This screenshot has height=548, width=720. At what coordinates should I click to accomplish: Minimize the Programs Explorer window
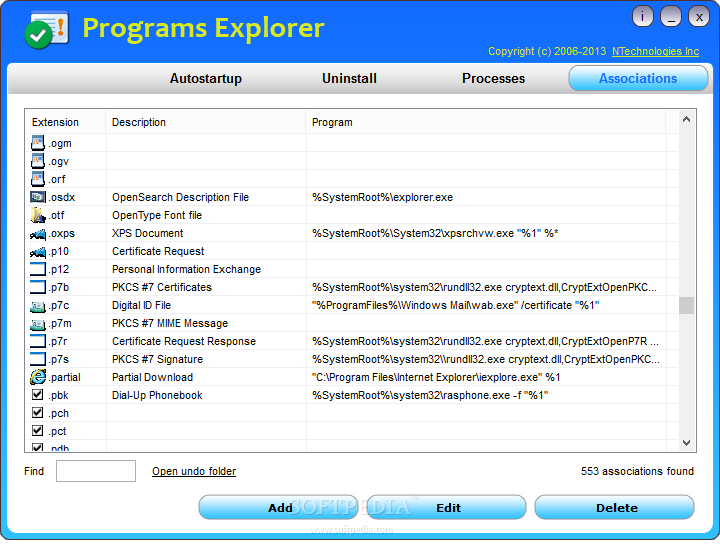(x=670, y=17)
